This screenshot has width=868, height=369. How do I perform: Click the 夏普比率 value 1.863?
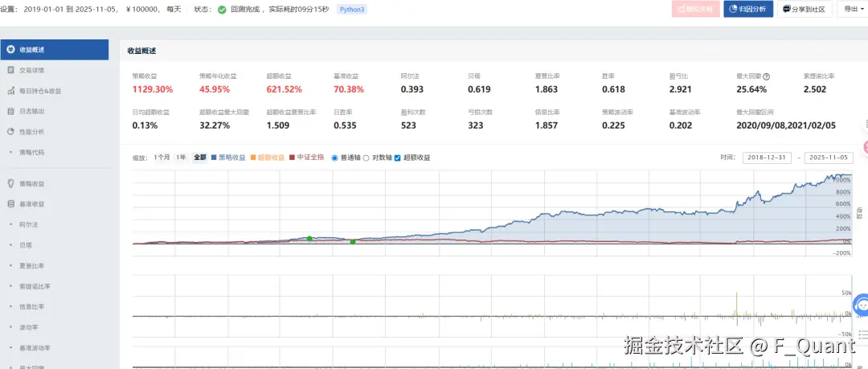547,89
